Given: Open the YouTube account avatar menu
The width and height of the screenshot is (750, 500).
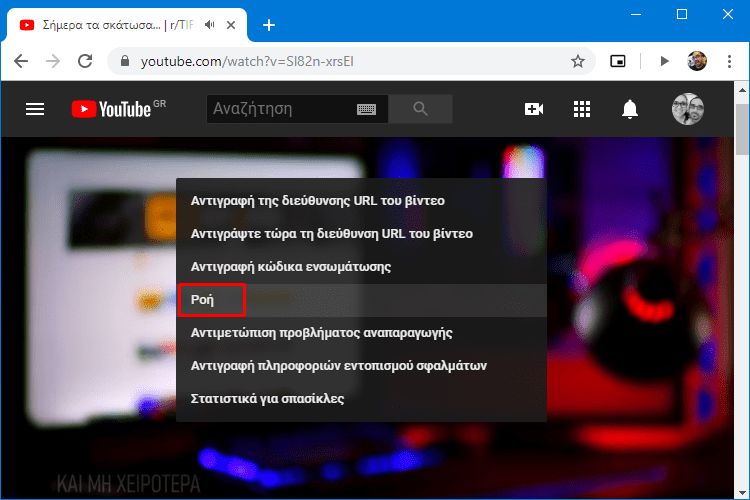Looking at the screenshot, I should [688, 109].
